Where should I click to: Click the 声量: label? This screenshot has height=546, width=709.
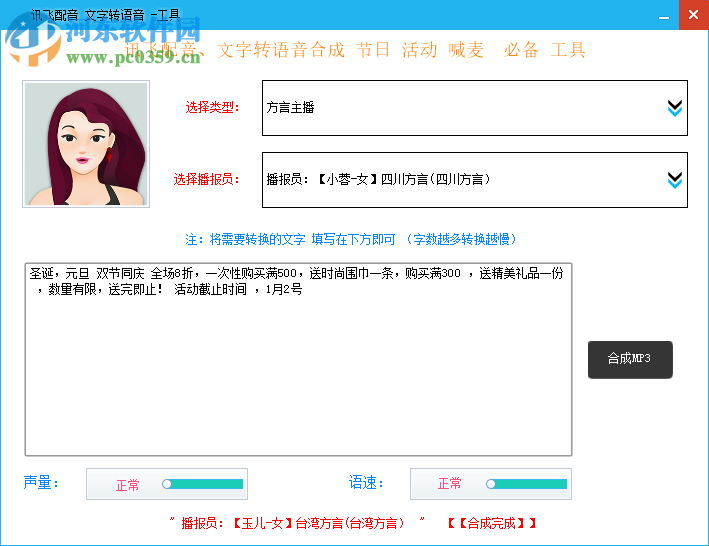(41, 483)
